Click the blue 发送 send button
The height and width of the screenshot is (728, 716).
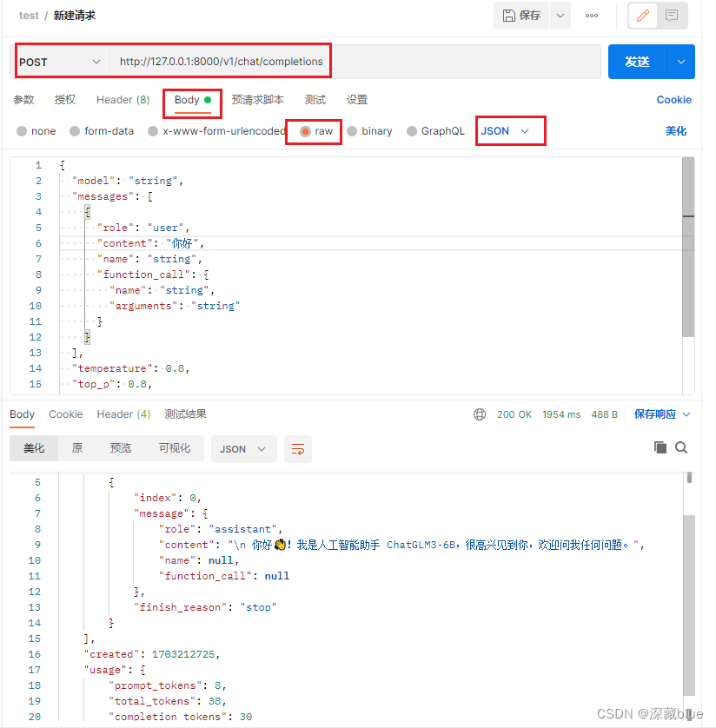pyautogui.click(x=637, y=62)
